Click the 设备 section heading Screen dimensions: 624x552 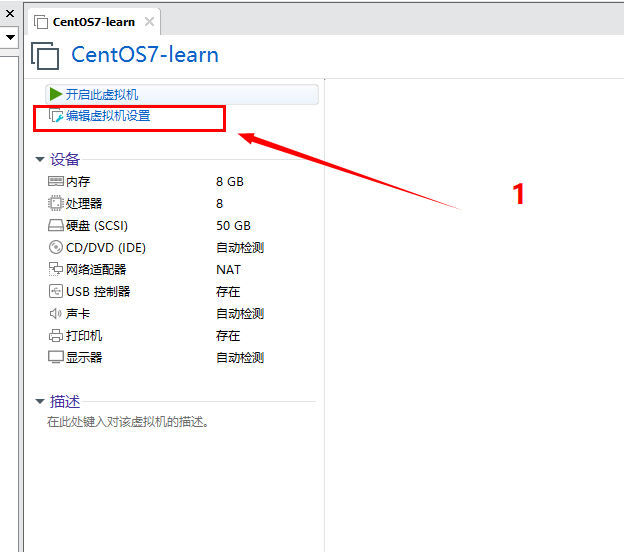(65, 160)
